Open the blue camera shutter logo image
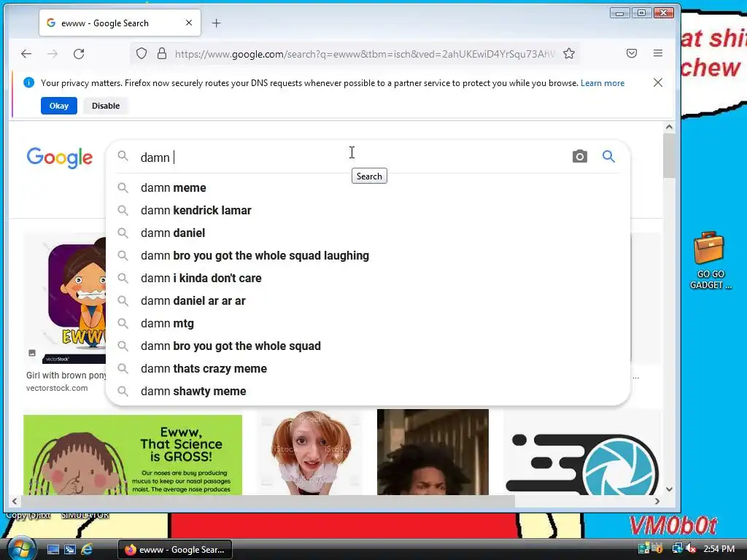Image resolution: width=747 pixels, height=560 pixels. pyautogui.click(x=581, y=452)
